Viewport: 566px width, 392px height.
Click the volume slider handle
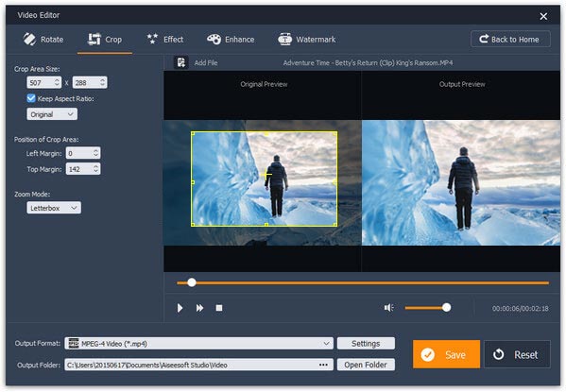point(447,308)
